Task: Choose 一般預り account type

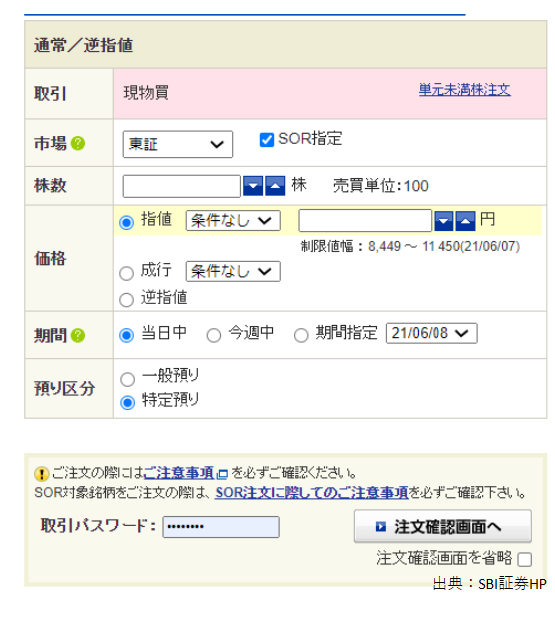Action: click(127, 379)
